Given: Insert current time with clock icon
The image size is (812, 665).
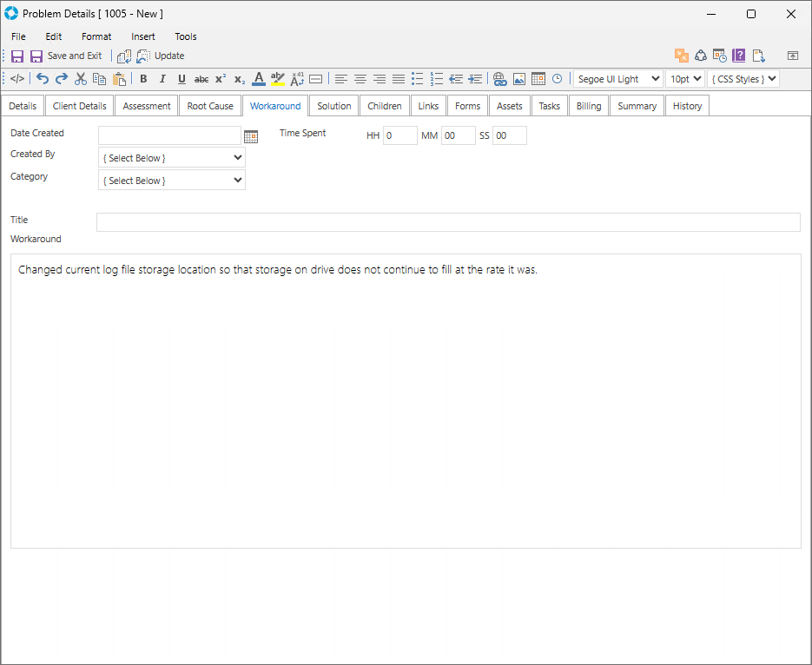Looking at the screenshot, I should pos(557,79).
